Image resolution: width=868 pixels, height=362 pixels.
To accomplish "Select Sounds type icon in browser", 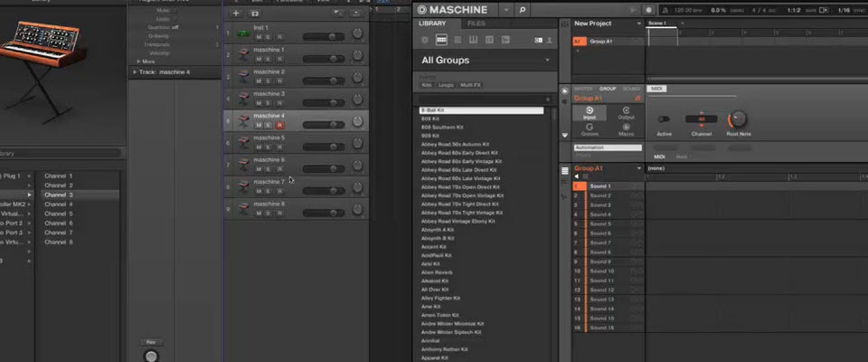I will click(x=458, y=40).
